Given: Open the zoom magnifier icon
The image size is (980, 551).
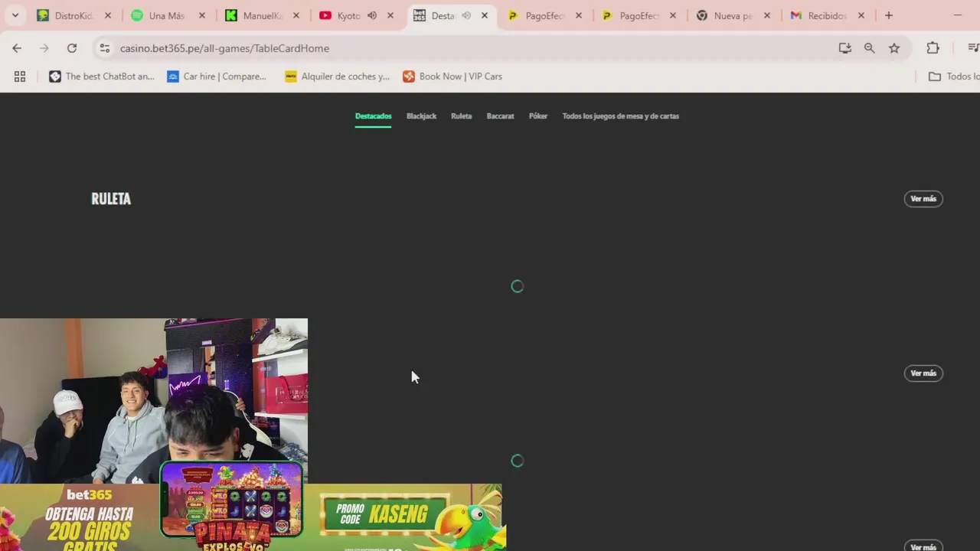Looking at the screenshot, I should point(870,48).
